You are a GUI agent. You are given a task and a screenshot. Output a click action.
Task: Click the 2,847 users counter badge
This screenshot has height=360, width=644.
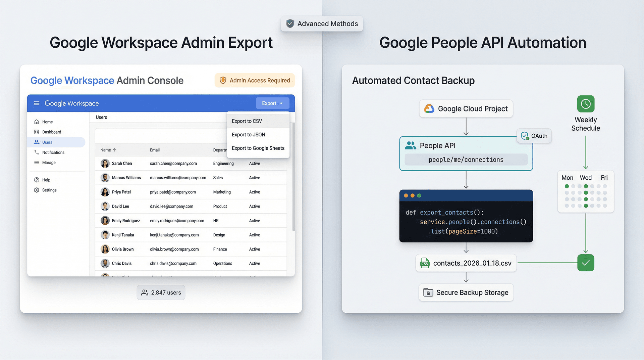[161, 292]
